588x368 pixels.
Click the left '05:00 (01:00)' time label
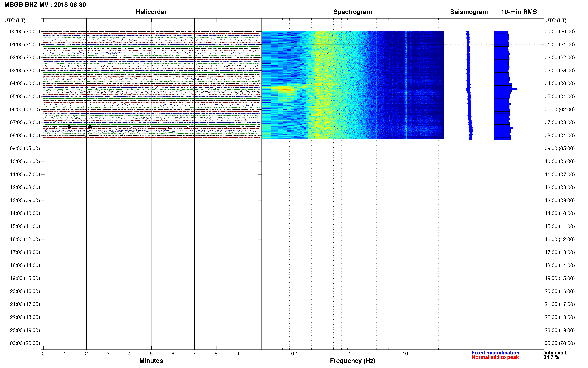coord(25,96)
